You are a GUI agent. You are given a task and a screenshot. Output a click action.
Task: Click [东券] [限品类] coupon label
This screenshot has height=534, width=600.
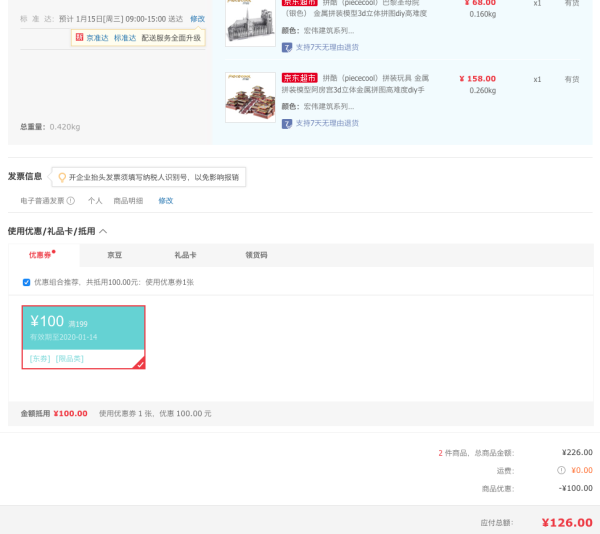pyautogui.click(x=57, y=359)
